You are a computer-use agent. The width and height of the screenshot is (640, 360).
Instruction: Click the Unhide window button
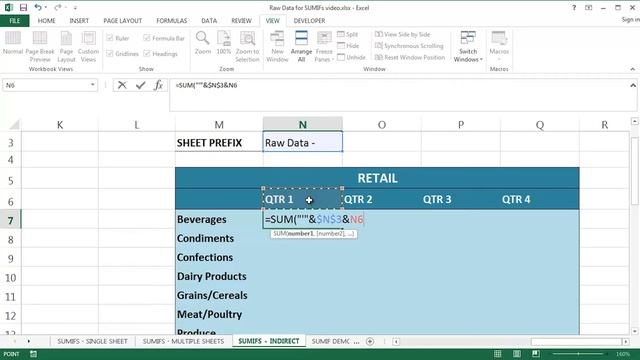click(x=351, y=57)
